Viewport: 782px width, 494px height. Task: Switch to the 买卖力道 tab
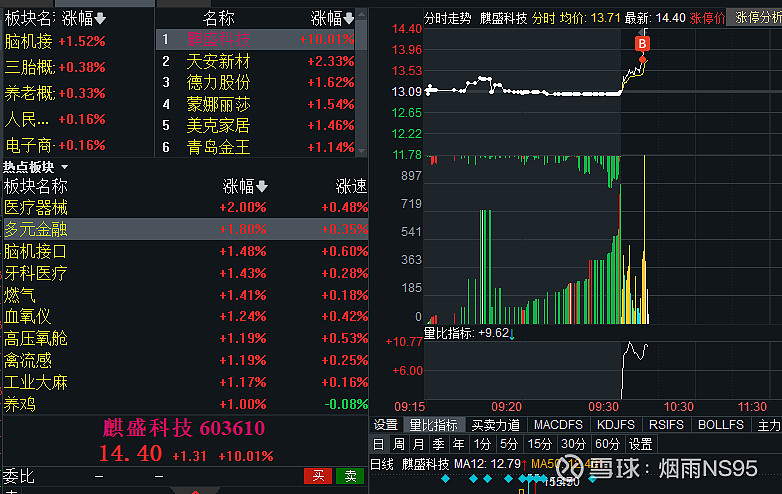pyautogui.click(x=495, y=425)
